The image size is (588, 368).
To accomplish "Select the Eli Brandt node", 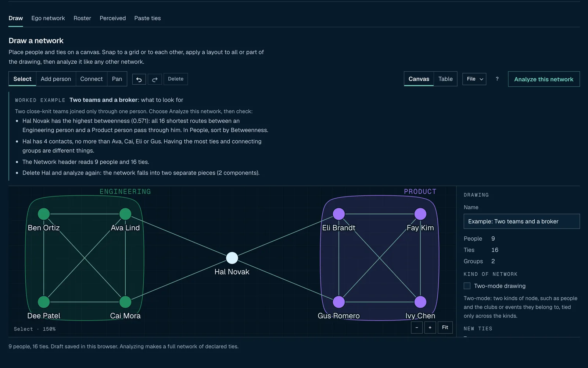I will point(339,214).
